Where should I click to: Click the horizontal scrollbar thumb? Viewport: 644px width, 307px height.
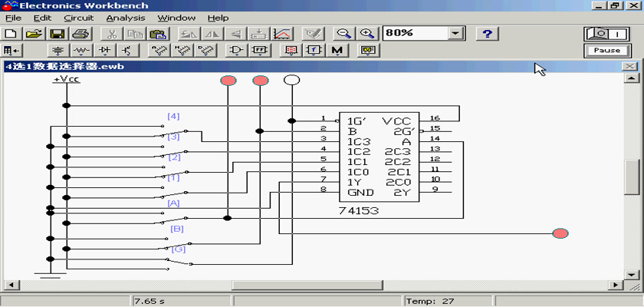[x=307, y=285]
